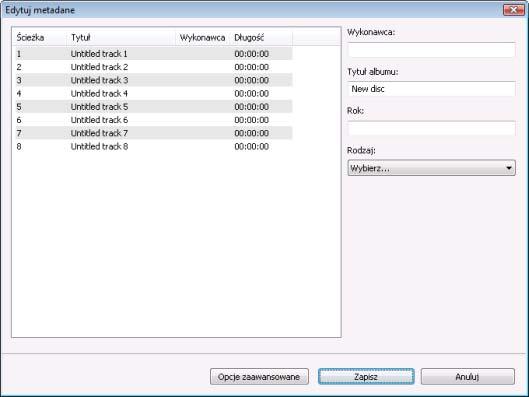The width and height of the screenshot is (529, 397).
Task: Click the 00:00:00 length of track 6
Action: (x=252, y=120)
